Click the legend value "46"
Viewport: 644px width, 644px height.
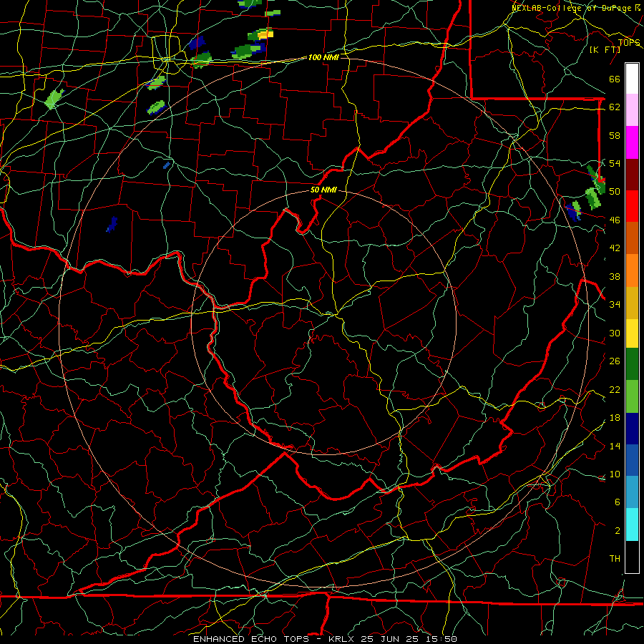[x=615, y=220]
